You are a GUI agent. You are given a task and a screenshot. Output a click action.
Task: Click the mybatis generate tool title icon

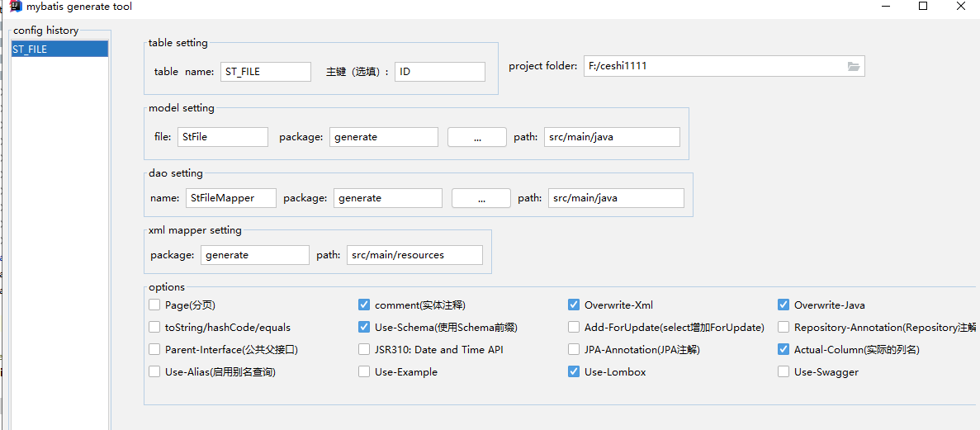[16, 7]
